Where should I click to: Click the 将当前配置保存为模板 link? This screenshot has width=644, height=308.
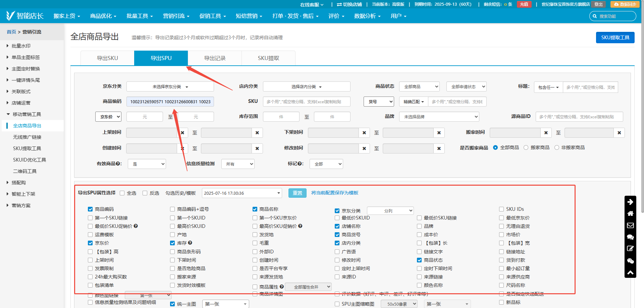[x=334, y=193]
